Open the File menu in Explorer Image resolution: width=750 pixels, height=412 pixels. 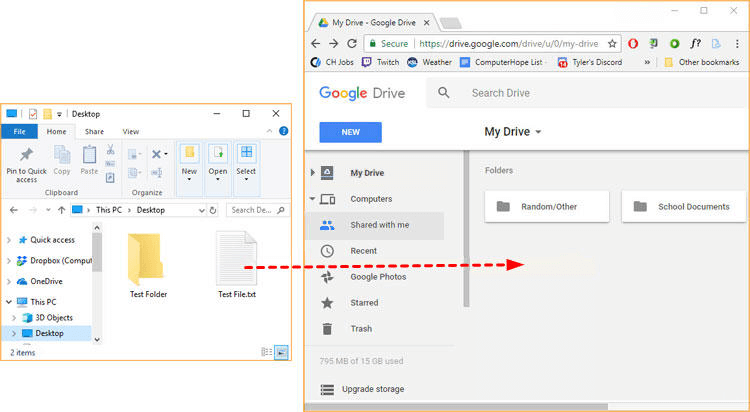tap(19, 131)
